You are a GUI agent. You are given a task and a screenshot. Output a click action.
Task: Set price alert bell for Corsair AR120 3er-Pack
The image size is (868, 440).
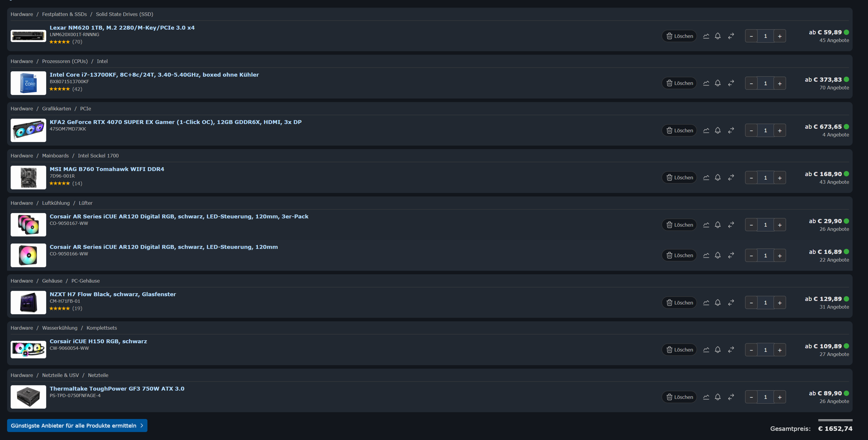[x=718, y=225]
